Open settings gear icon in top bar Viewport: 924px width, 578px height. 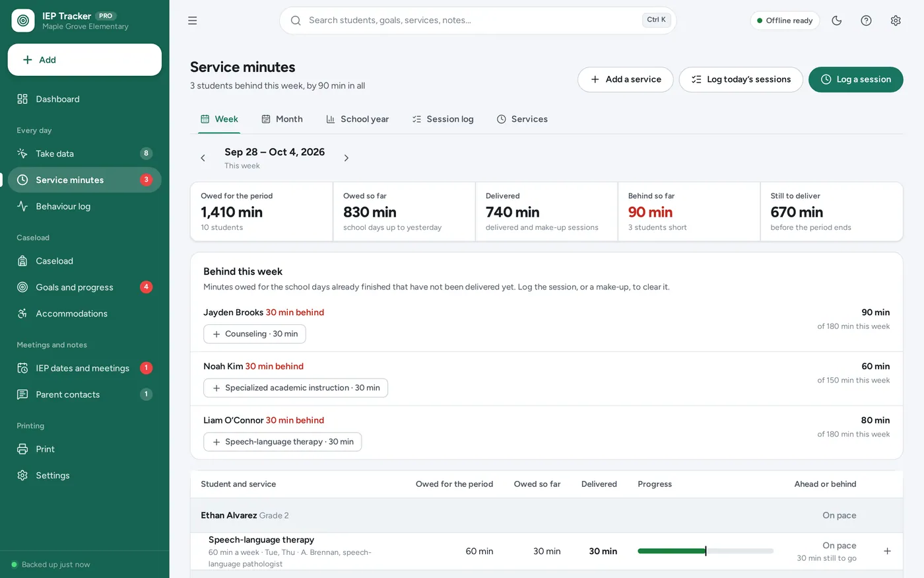click(x=896, y=20)
